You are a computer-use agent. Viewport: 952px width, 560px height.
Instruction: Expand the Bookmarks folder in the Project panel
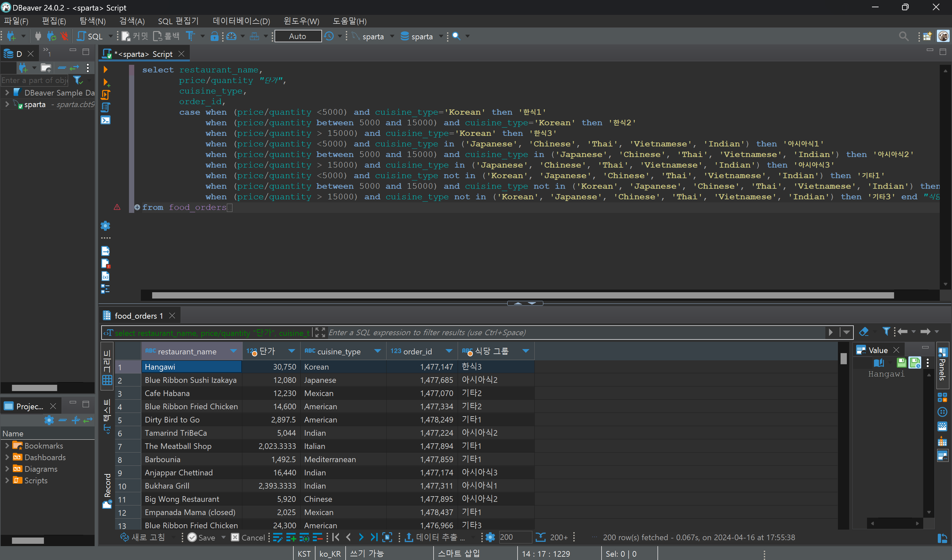7,446
